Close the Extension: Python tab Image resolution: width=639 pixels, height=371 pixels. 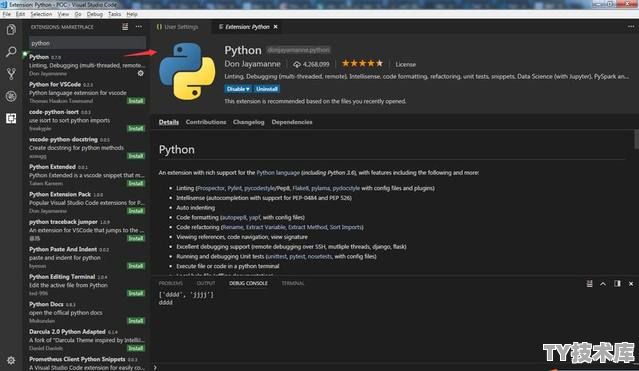click(275, 27)
